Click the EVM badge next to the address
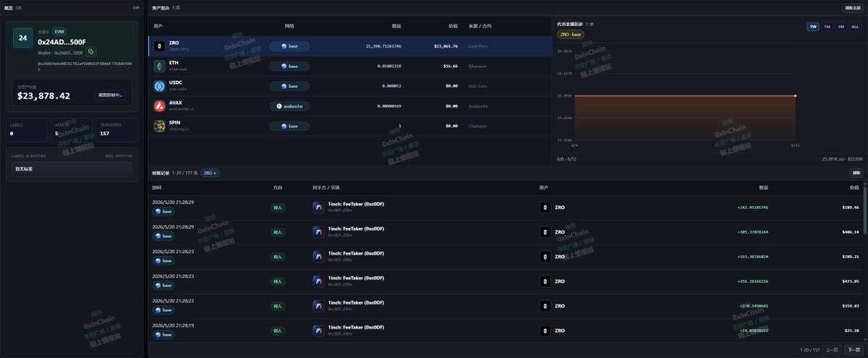Image resolution: width=868 pixels, height=358 pixels. point(59,33)
